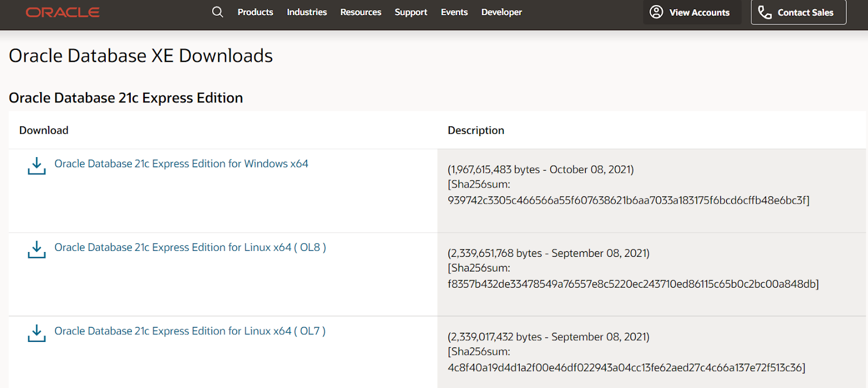Click the Oracle Database XE Downloads heading

[x=141, y=56]
